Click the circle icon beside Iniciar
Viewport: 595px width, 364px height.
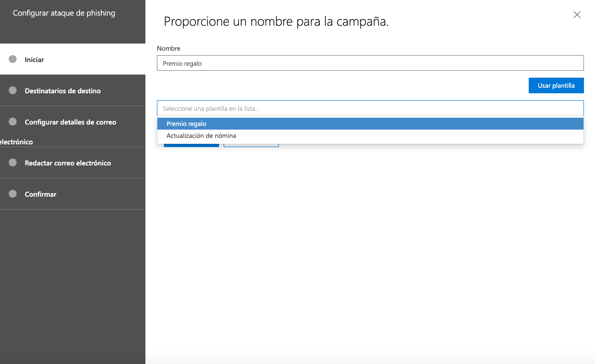click(x=13, y=59)
